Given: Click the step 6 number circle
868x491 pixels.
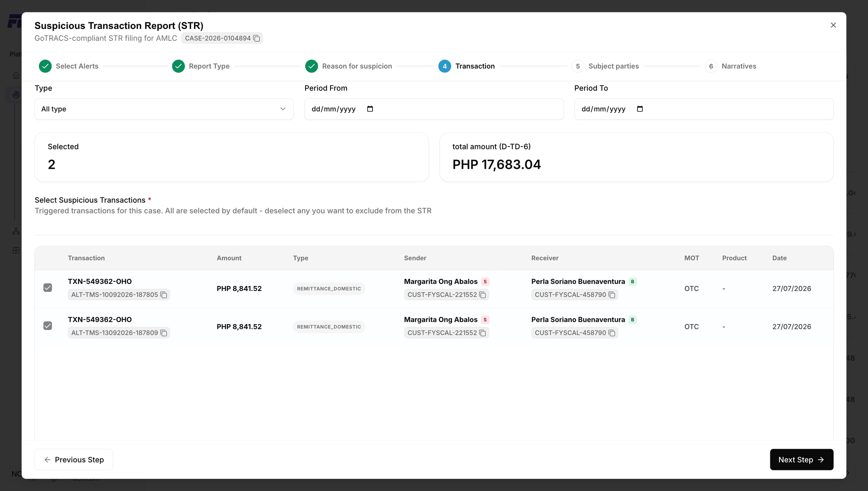Looking at the screenshot, I should click(711, 66).
